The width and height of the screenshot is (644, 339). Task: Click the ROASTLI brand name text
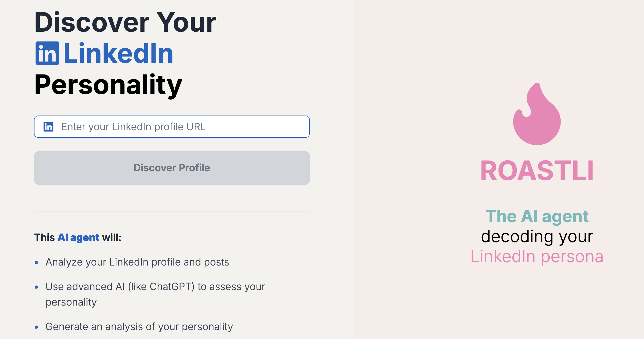click(x=537, y=171)
